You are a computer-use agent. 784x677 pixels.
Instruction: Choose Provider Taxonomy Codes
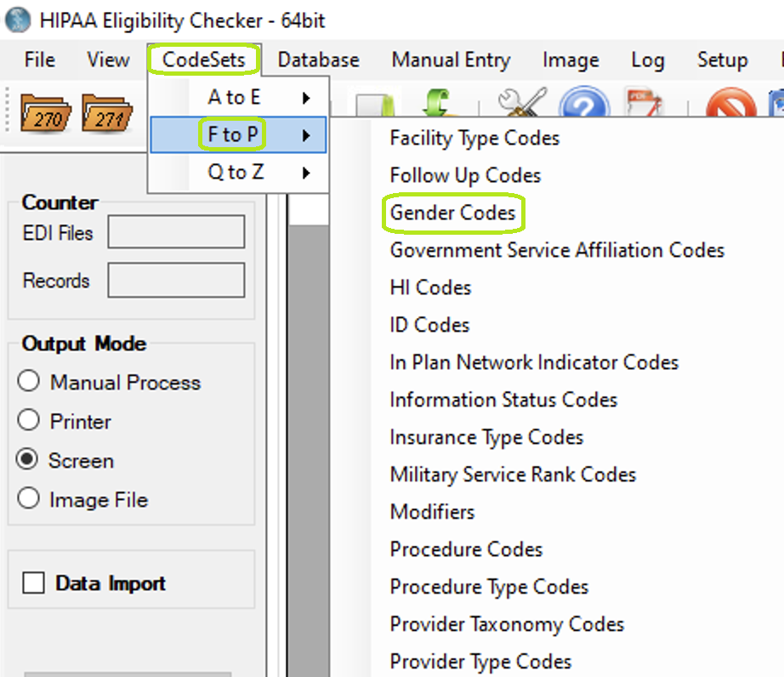pos(507,624)
